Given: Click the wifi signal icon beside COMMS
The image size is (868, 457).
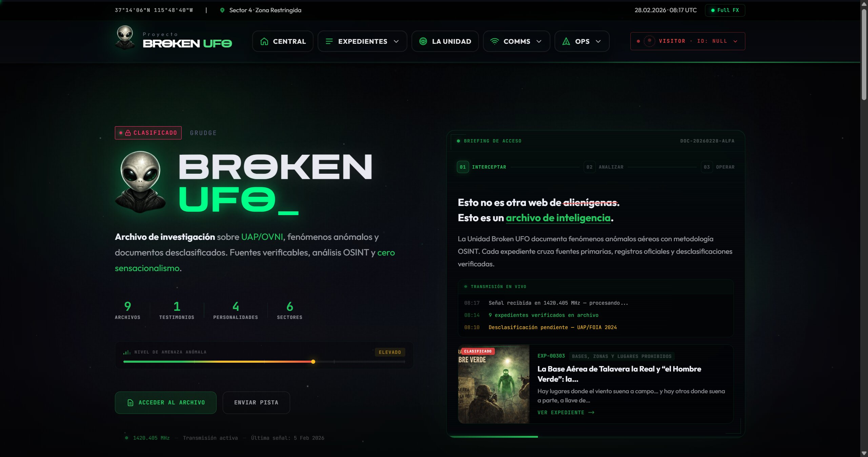Looking at the screenshot, I should point(494,41).
